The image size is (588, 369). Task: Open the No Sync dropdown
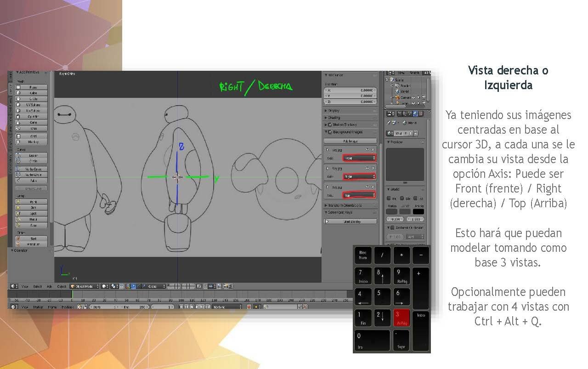(x=227, y=307)
